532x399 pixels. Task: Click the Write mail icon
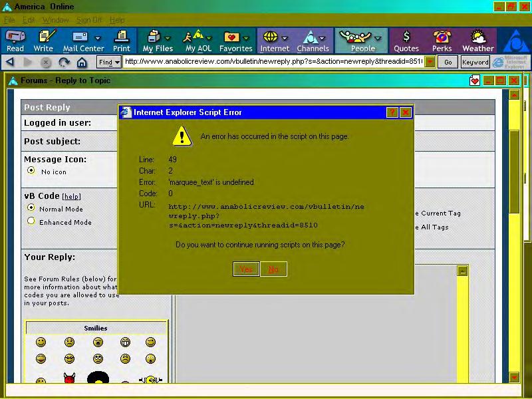tap(44, 41)
